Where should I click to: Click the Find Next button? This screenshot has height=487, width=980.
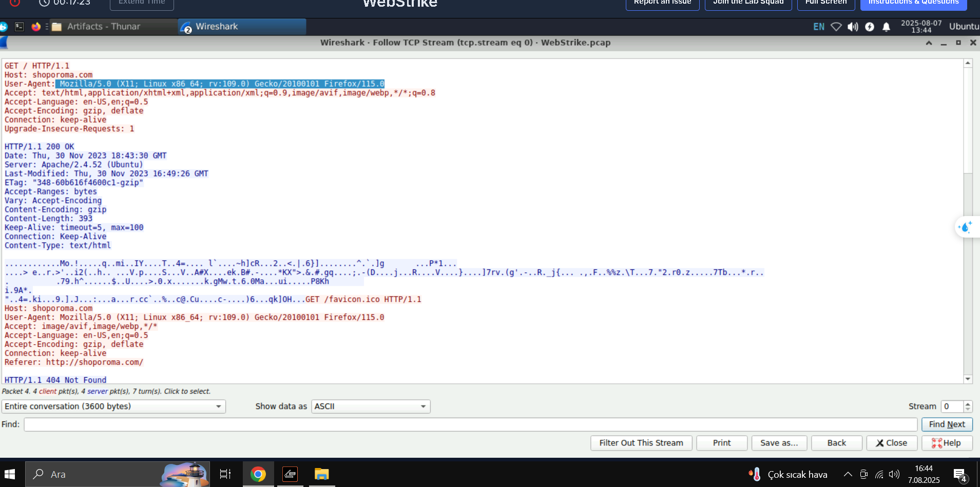947,424
